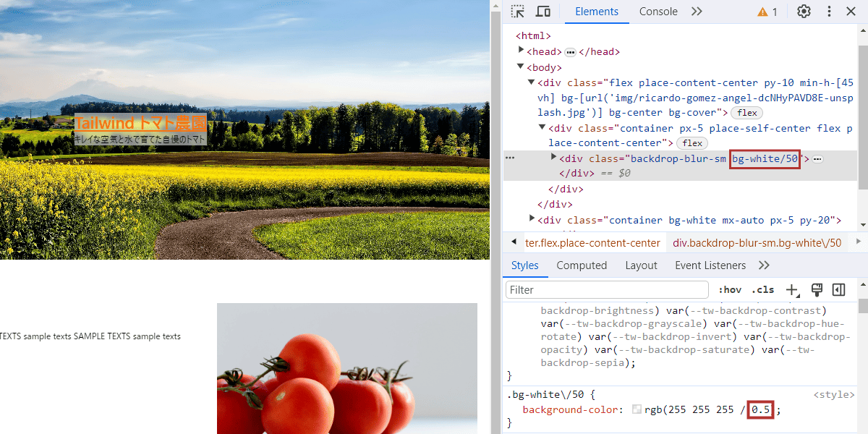Image resolution: width=868 pixels, height=434 pixels.
Task: Toggle flex overlay badge on bg-cover div
Action: pos(747,113)
